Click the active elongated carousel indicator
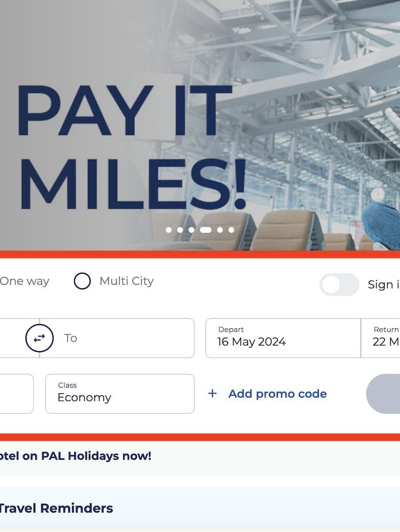 205,230
